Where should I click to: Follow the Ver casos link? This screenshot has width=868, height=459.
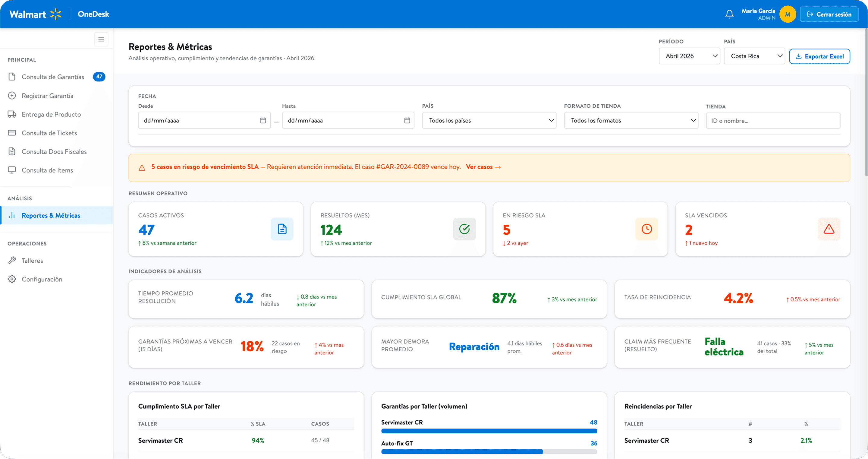(483, 166)
